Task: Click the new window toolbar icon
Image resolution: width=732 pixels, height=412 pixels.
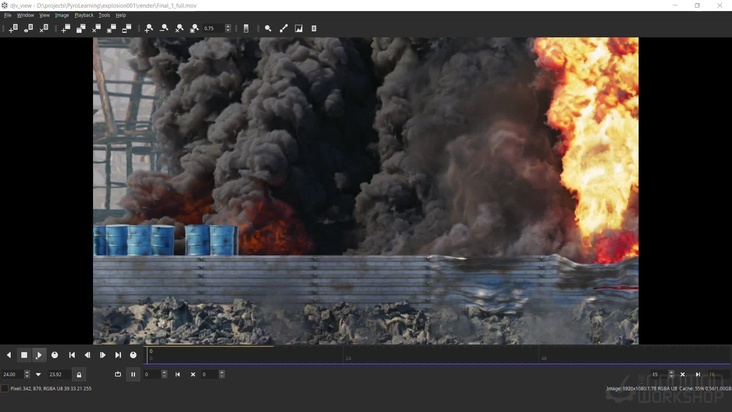Action: [13, 28]
